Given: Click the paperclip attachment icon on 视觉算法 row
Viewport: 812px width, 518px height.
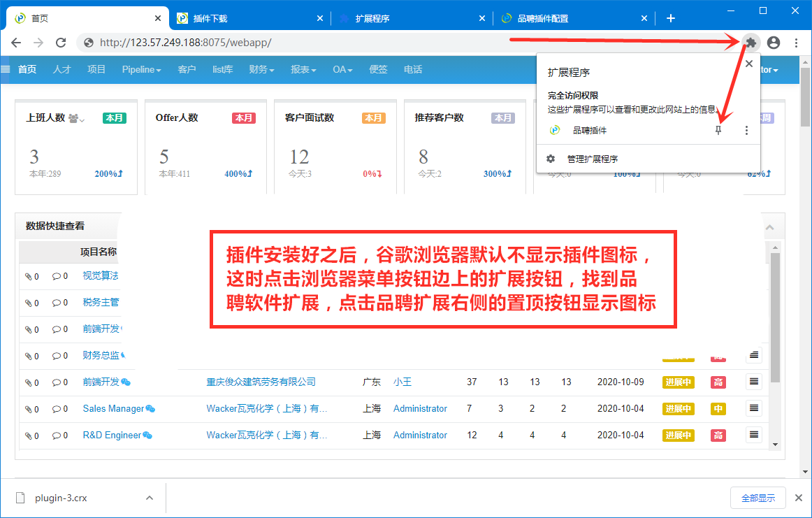Looking at the screenshot, I should (30, 275).
